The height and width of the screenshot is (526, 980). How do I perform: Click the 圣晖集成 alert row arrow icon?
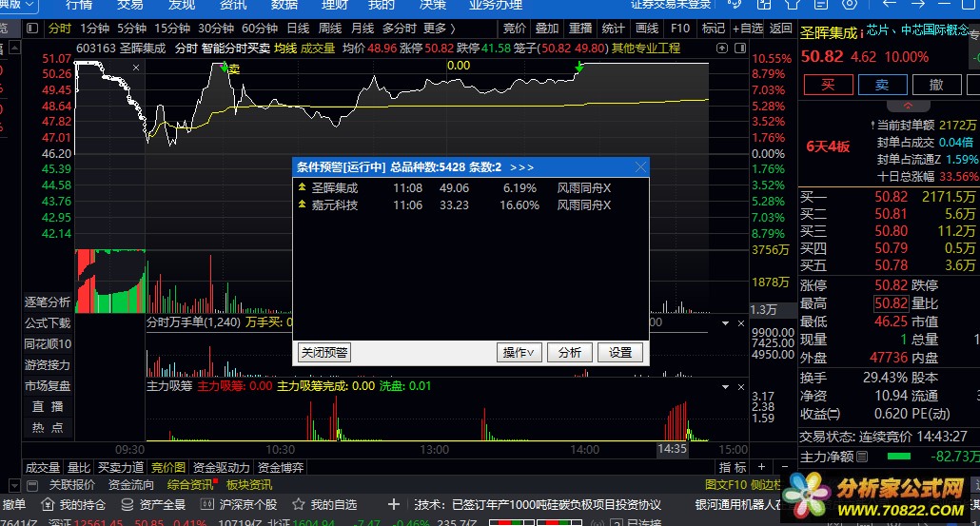(x=302, y=187)
